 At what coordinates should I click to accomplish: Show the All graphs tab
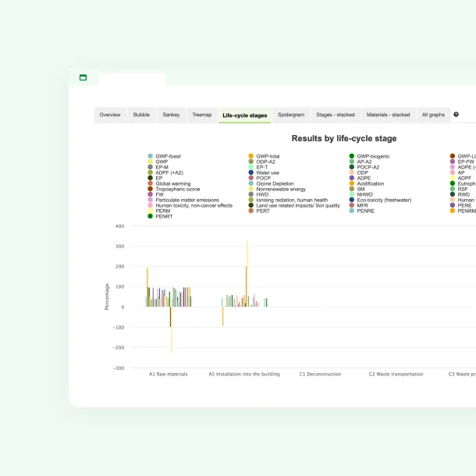tap(433, 115)
